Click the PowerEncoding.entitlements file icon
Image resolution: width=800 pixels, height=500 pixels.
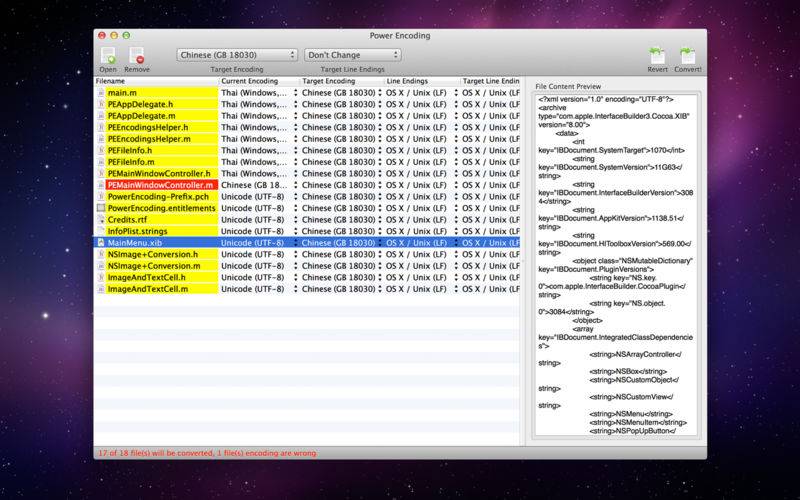(101, 208)
